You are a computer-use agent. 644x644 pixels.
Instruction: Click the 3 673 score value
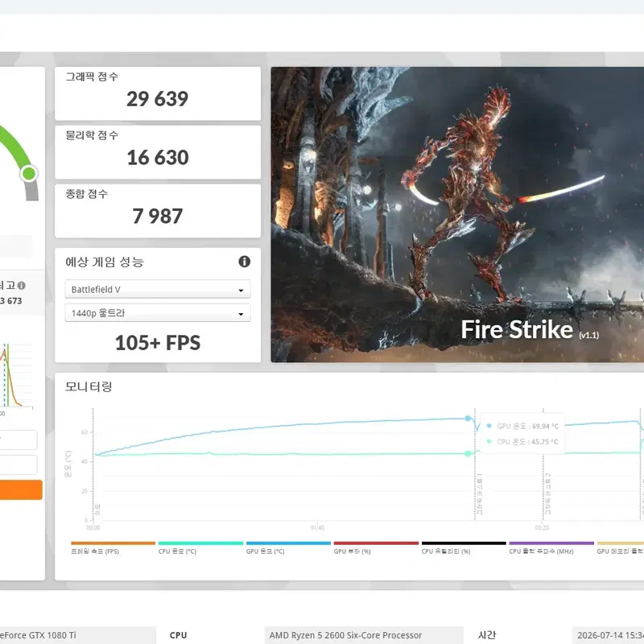click(11, 300)
